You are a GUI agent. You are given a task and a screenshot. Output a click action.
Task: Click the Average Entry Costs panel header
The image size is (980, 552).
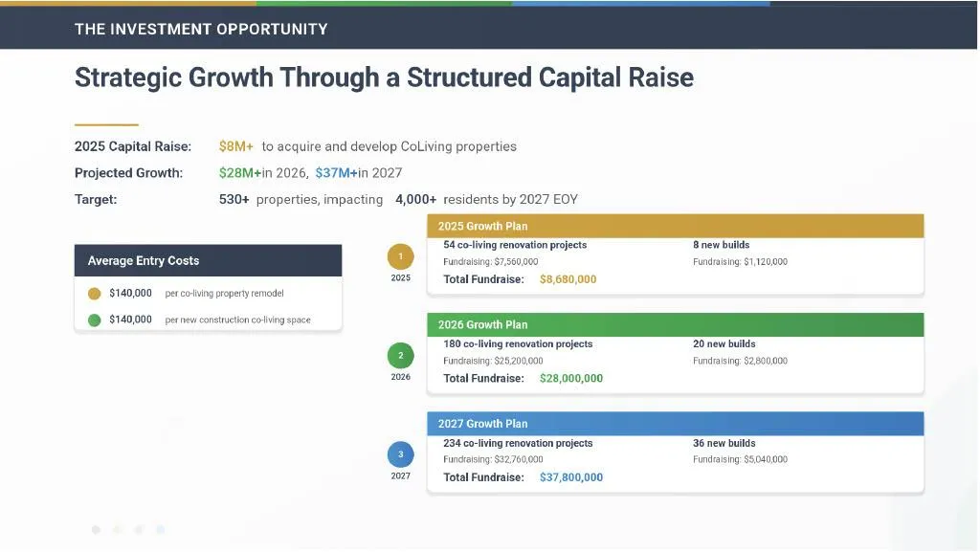pyautogui.click(x=208, y=260)
